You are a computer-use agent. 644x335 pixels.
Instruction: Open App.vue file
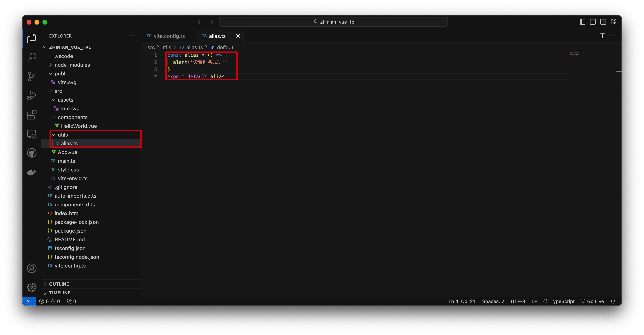tap(91, 152)
